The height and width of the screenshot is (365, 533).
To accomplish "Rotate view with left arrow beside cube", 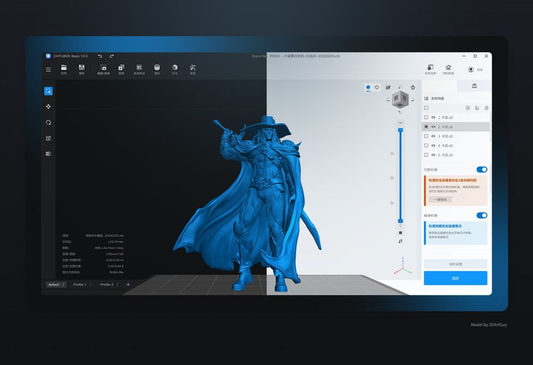I will (x=388, y=100).
